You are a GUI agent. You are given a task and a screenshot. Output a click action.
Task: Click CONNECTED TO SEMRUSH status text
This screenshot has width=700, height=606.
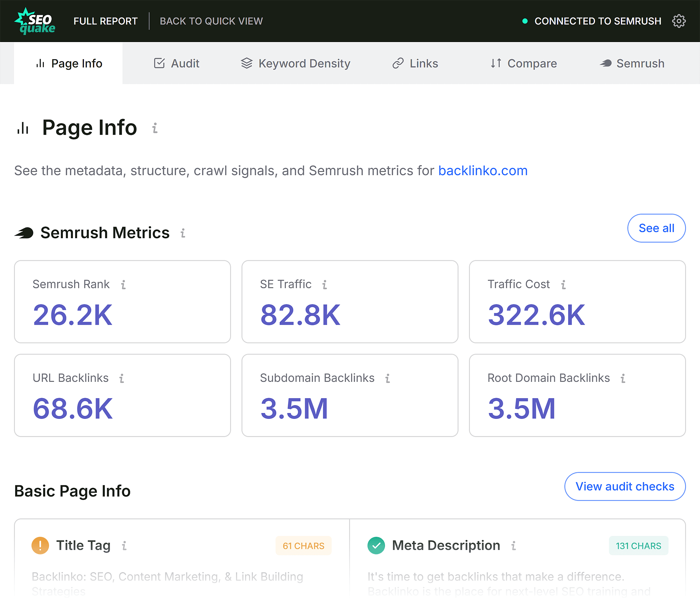point(598,21)
